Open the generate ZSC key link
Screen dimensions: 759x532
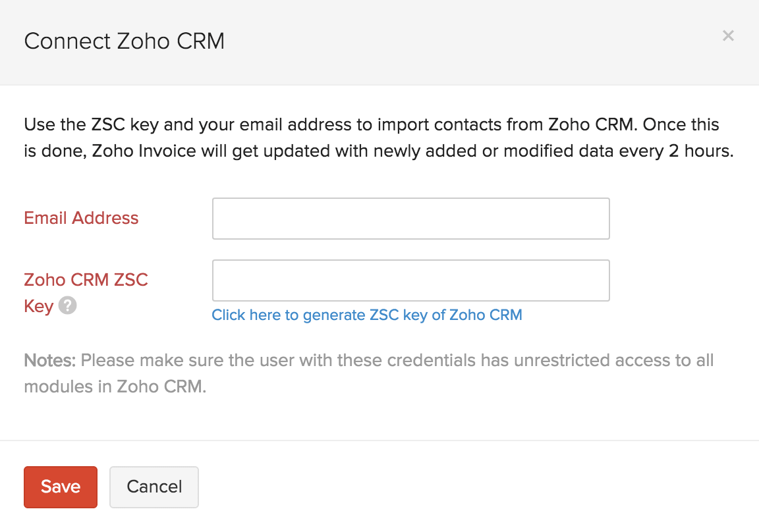coord(367,315)
